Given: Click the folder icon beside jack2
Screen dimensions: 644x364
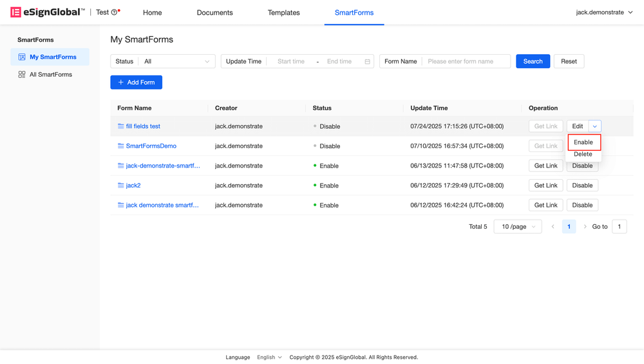Looking at the screenshot, I should click(120, 186).
